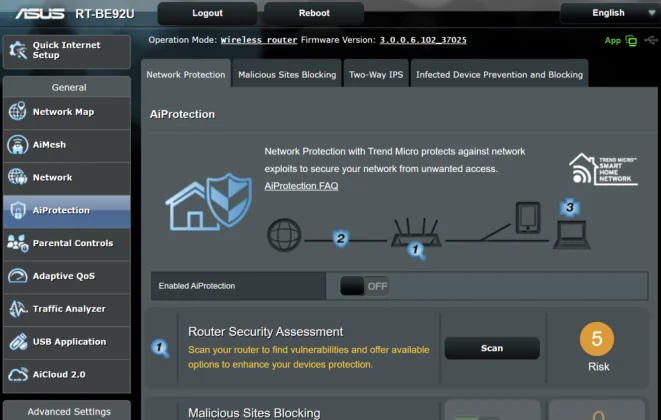Open the Malicious Sites Blocking tab
Image resolution: width=661 pixels, height=420 pixels.
pyautogui.click(x=287, y=75)
